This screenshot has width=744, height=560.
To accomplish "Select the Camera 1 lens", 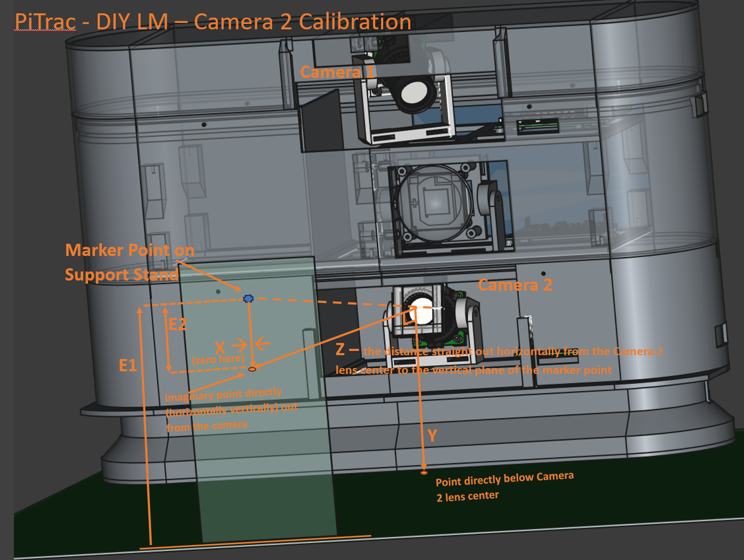I will 414,93.
